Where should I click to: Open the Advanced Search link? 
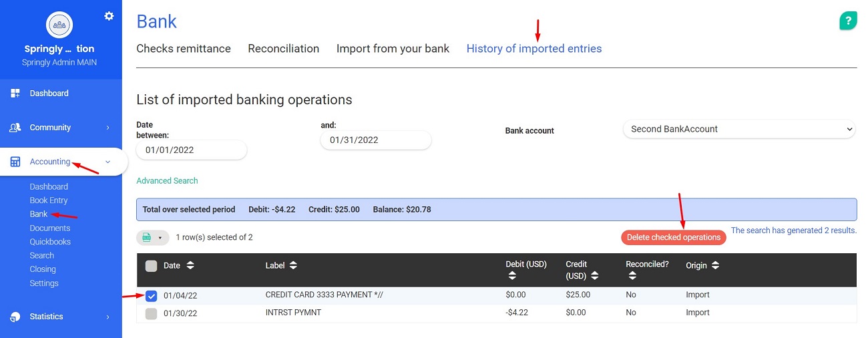pyautogui.click(x=167, y=181)
